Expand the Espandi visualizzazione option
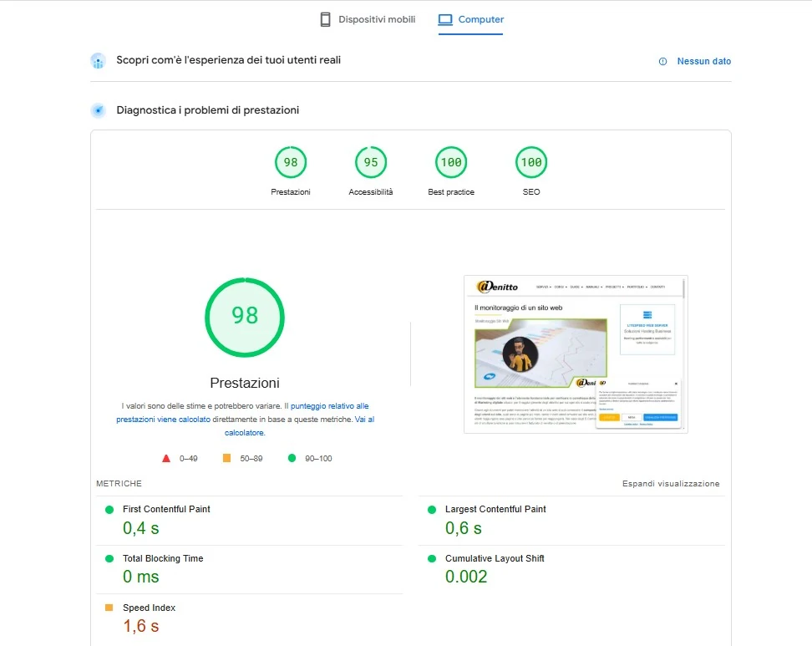This screenshot has width=812, height=646. 671,483
